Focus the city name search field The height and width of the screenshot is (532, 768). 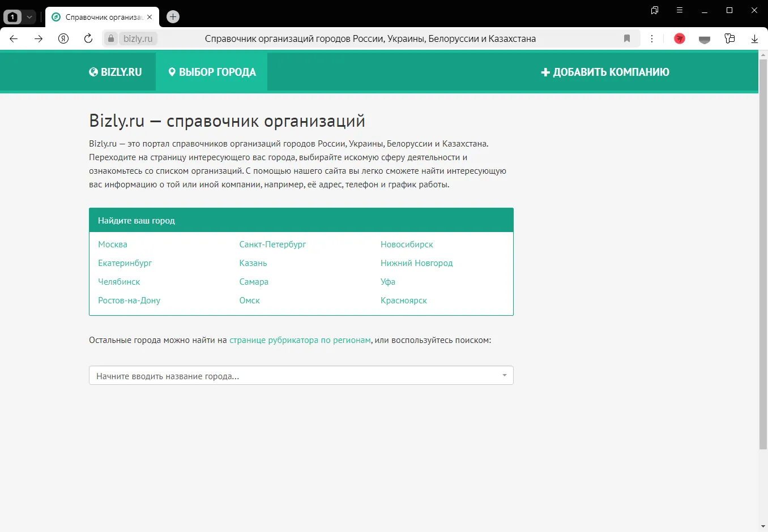(x=301, y=375)
